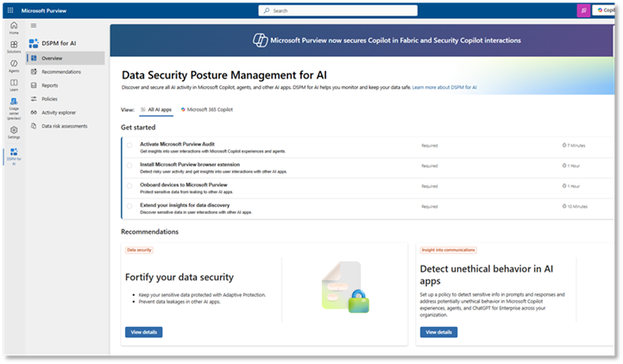The width and height of the screenshot is (623, 364).
Task: Go to Home in the left rail
Action: click(x=14, y=28)
